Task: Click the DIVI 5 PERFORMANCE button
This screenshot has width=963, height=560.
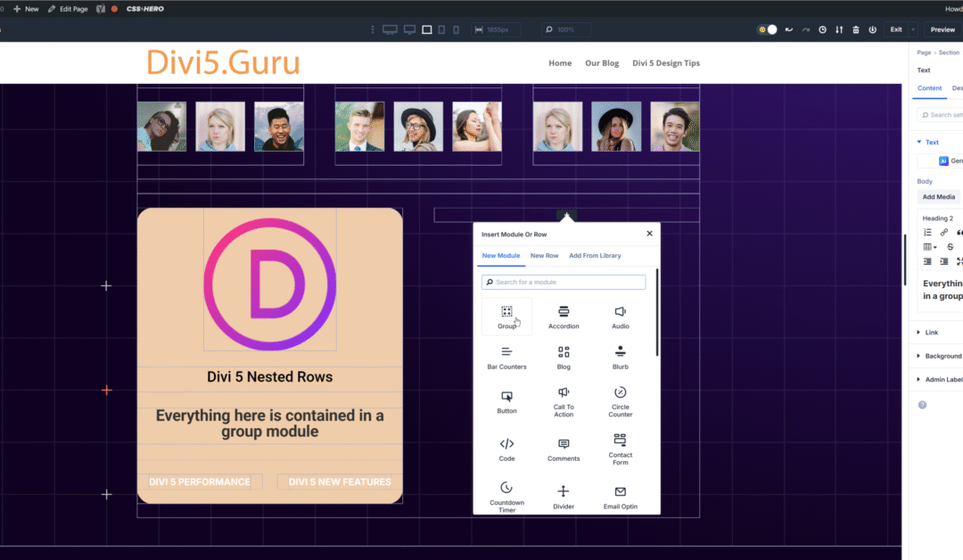Action: coord(200,482)
